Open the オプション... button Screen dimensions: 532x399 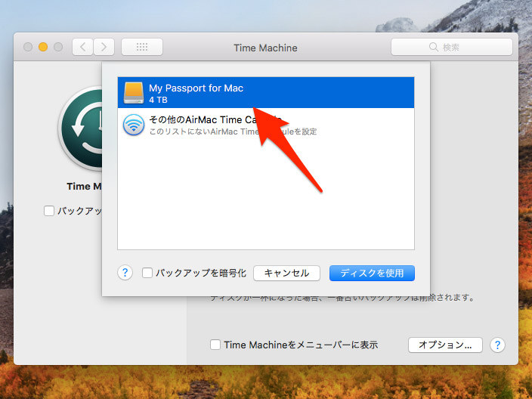(x=445, y=345)
